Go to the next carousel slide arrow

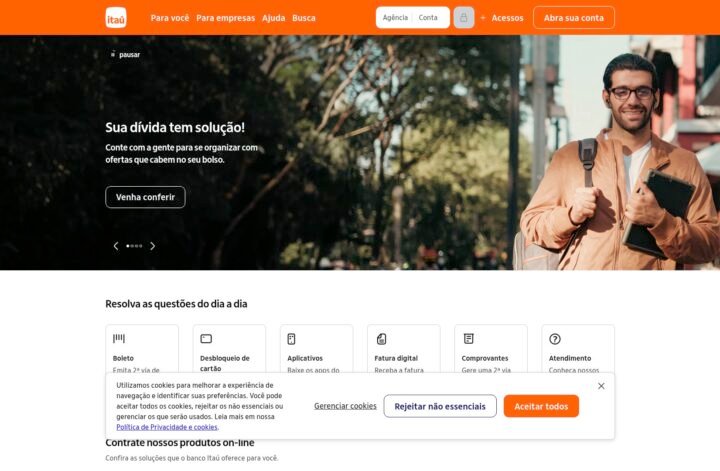tap(152, 246)
